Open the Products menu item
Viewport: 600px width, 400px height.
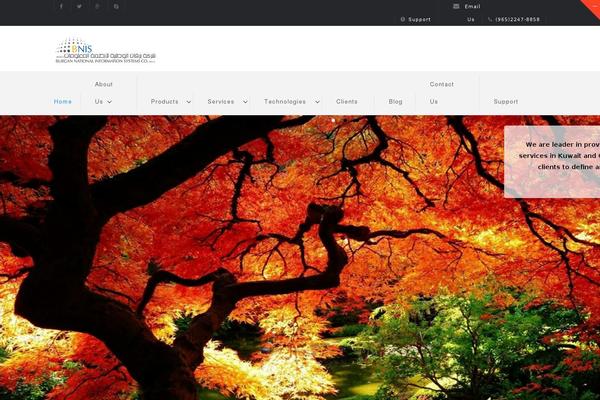click(165, 101)
